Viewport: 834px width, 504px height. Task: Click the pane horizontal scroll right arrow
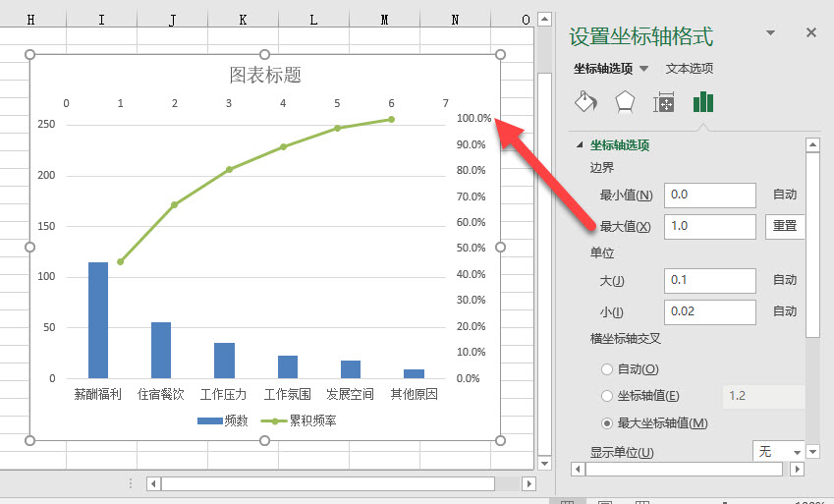click(x=797, y=469)
